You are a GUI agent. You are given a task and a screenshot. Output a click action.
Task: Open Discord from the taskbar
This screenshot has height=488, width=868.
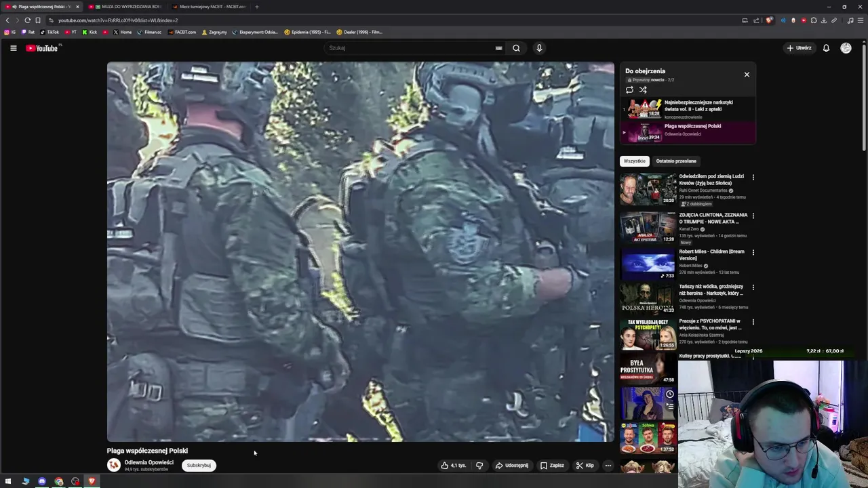42,481
